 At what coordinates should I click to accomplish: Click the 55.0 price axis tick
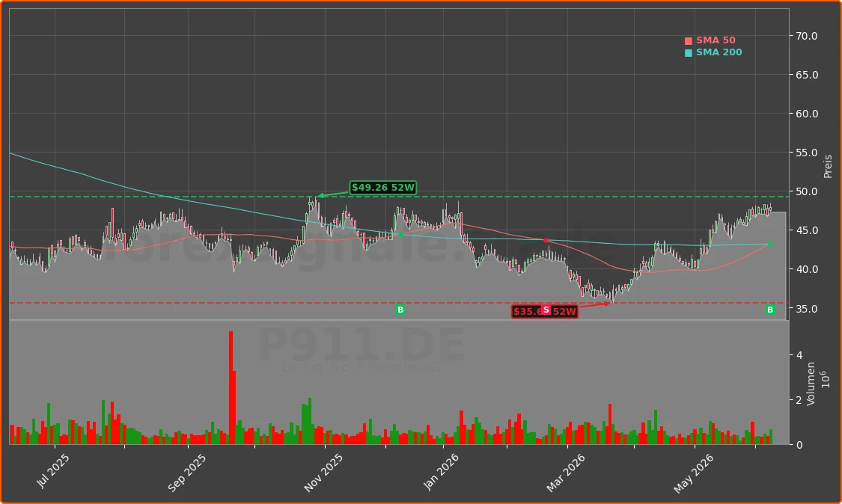coord(807,153)
